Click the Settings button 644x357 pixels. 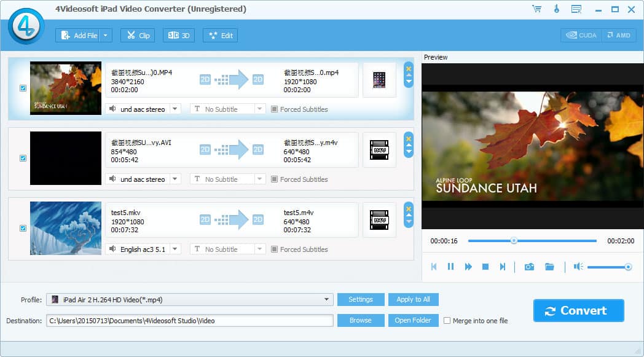pyautogui.click(x=361, y=299)
